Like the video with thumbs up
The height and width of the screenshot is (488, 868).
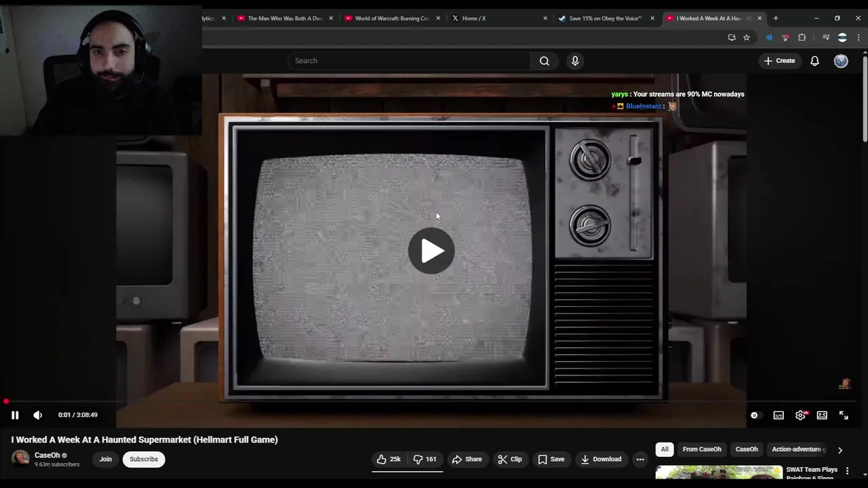click(x=389, y=460)
